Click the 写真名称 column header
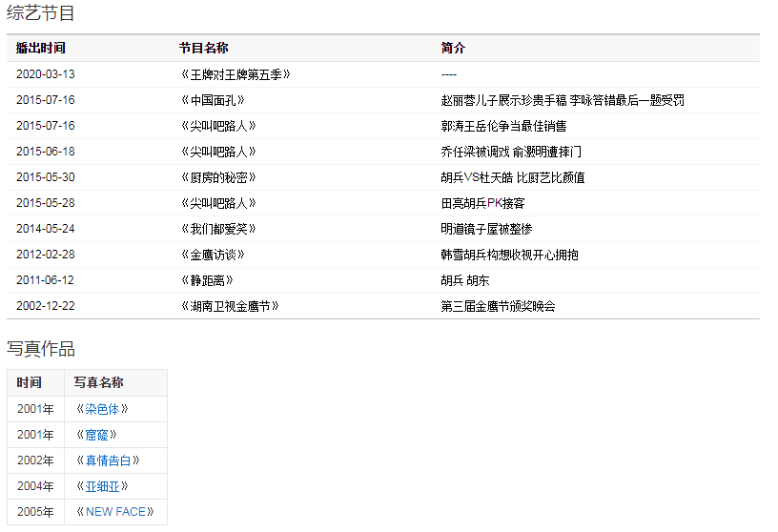The height and width of the screenshot is (532, 778). (98, 382)
